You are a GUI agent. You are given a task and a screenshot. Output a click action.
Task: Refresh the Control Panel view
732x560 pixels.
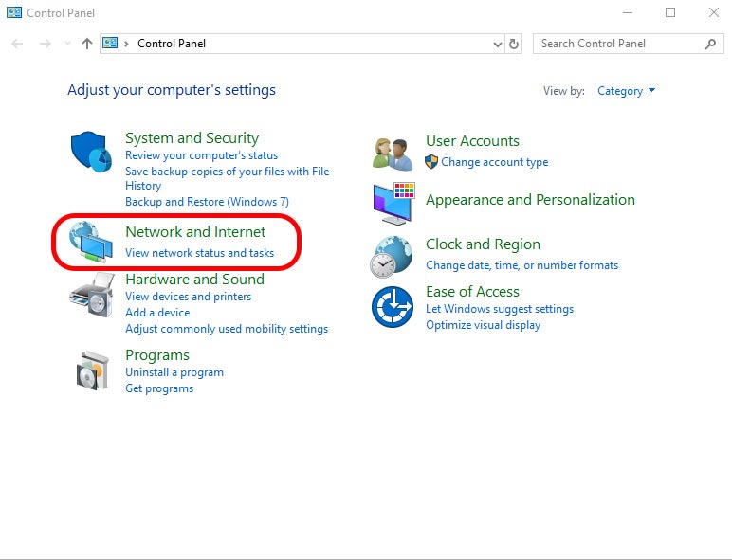514,44
